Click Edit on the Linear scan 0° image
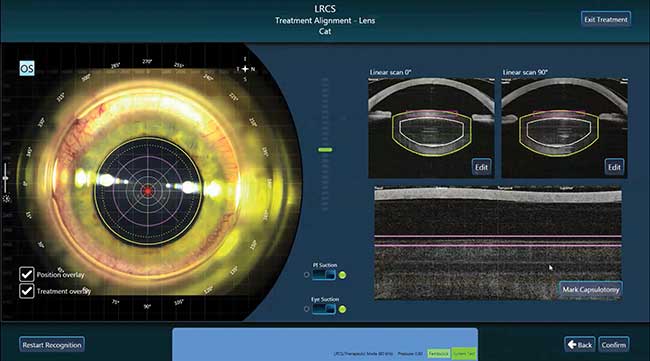The width and height of the screenshot is (650, 361). click(x=481, y=167)
